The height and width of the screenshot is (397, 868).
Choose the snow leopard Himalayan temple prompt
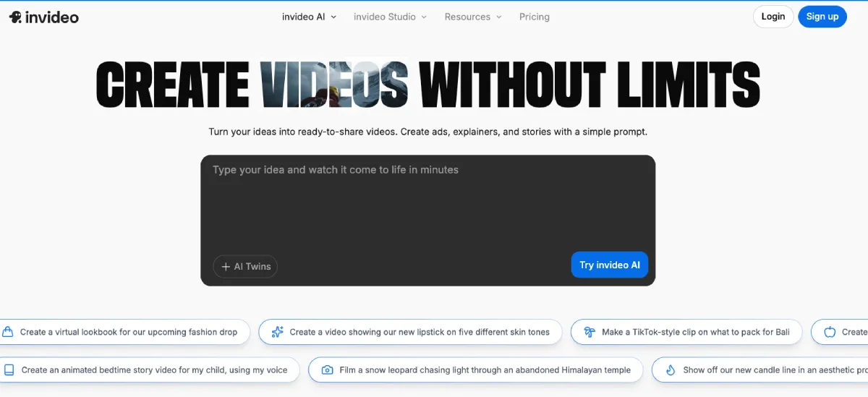tap(485, 370)
